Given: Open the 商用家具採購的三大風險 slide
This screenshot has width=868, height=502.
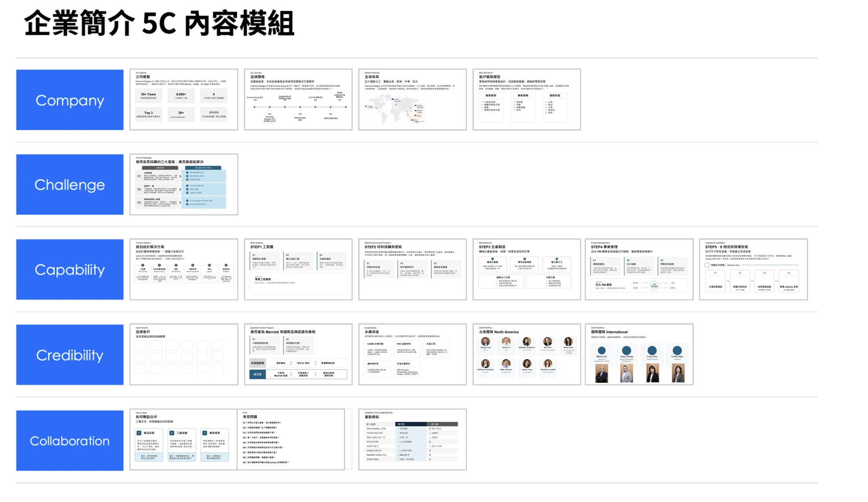Looking at the screenshot, I should pos(184,184).
